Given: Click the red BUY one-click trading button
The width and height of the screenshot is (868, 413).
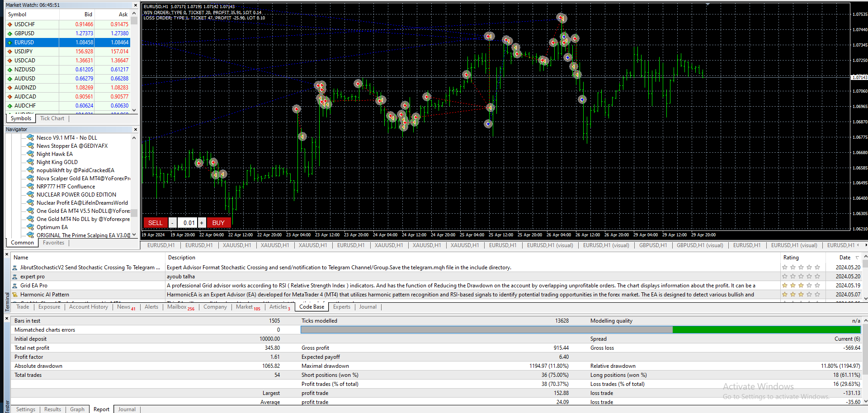Looking at the screenshot, I should point(218,223).
